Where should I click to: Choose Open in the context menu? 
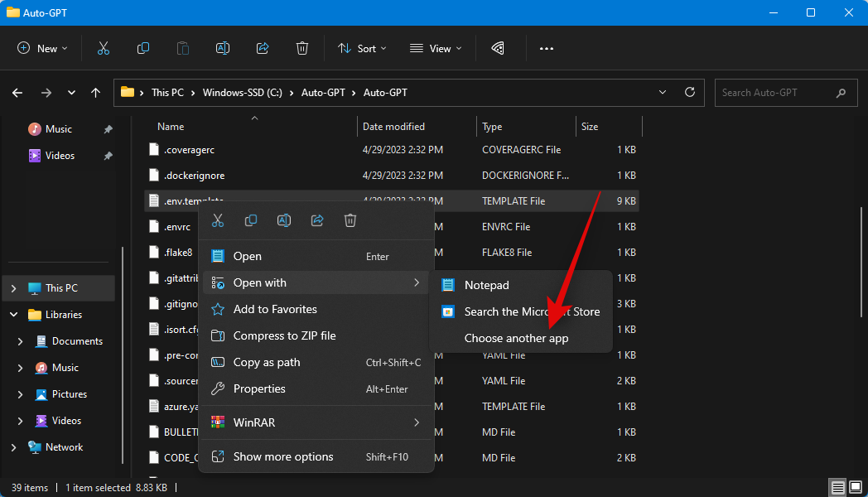pos(316,256)
